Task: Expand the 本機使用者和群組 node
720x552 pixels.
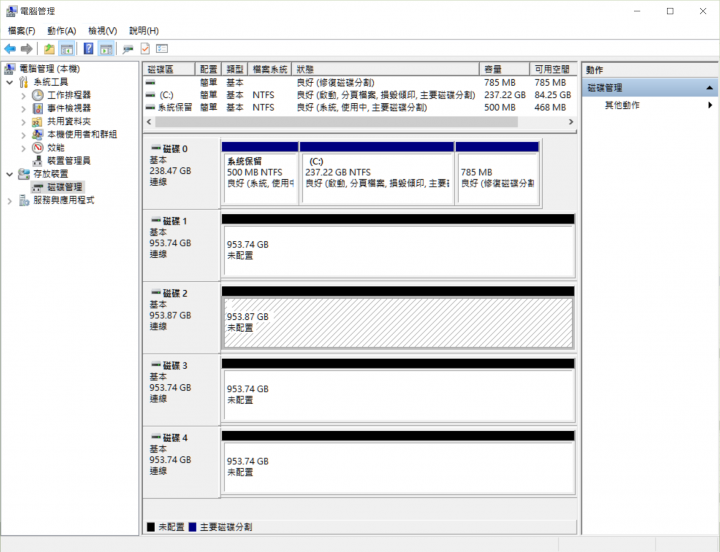Action: [23, 135]
